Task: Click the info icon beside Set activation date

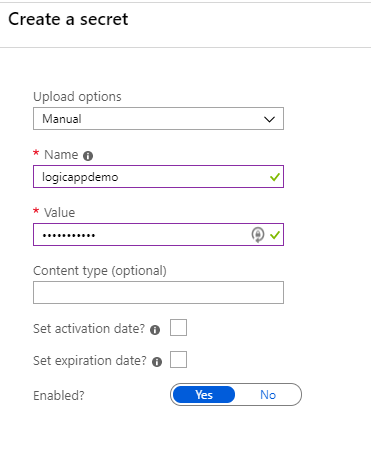Action: (x=155, y=330)
